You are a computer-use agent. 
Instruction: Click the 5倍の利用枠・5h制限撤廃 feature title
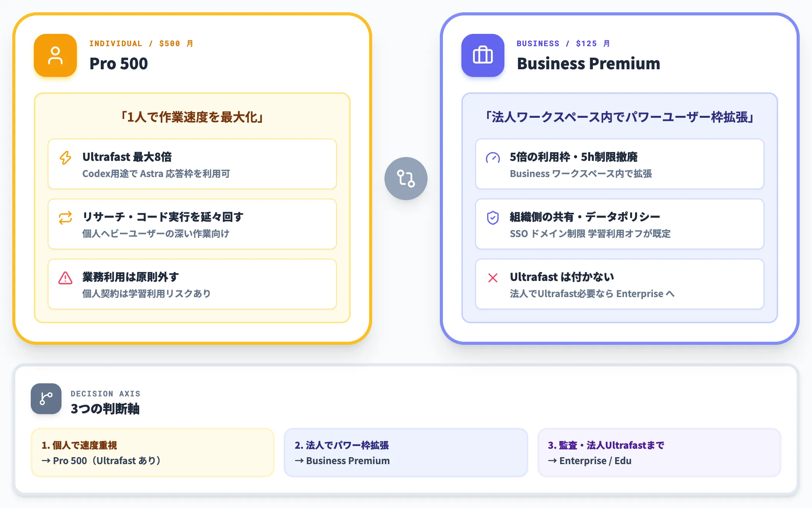pos(574,157)
